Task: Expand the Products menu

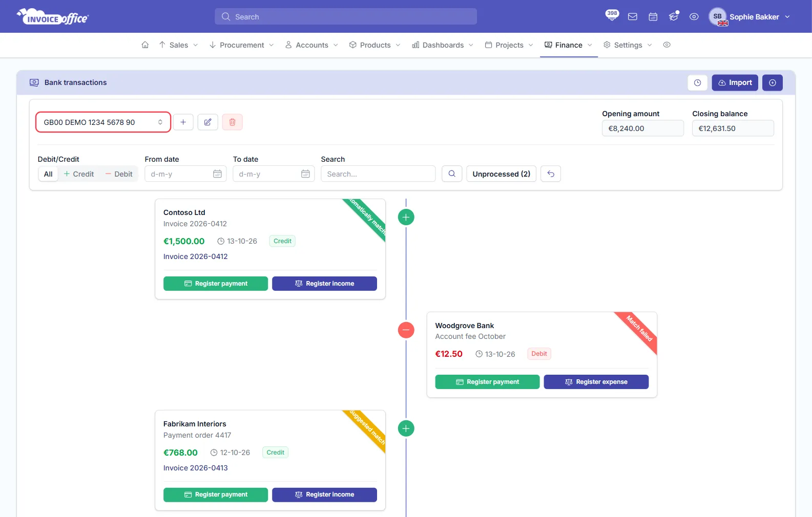Action: coord(375,45)
